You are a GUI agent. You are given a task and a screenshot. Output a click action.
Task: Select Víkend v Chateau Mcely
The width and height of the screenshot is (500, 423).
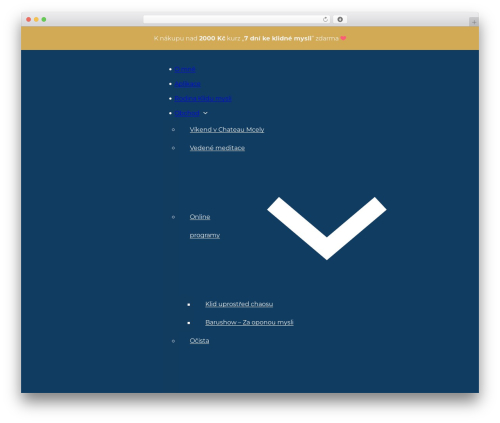point(227,130)
